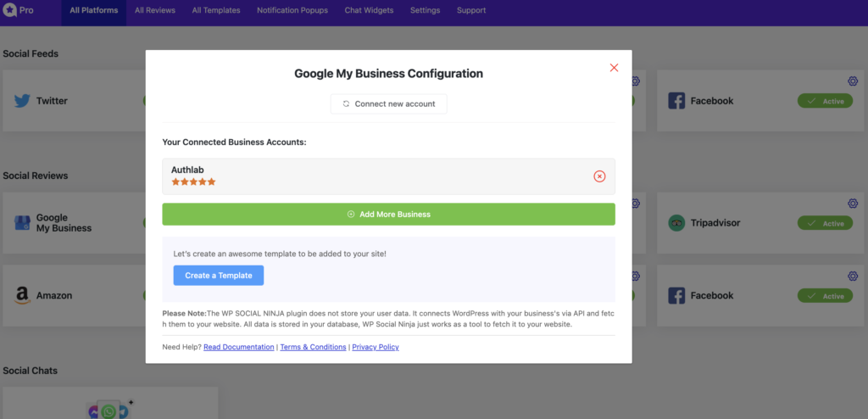The image size is (868, 419).
Task: Click the Google My Business store icon
Action: coord(22,223)
